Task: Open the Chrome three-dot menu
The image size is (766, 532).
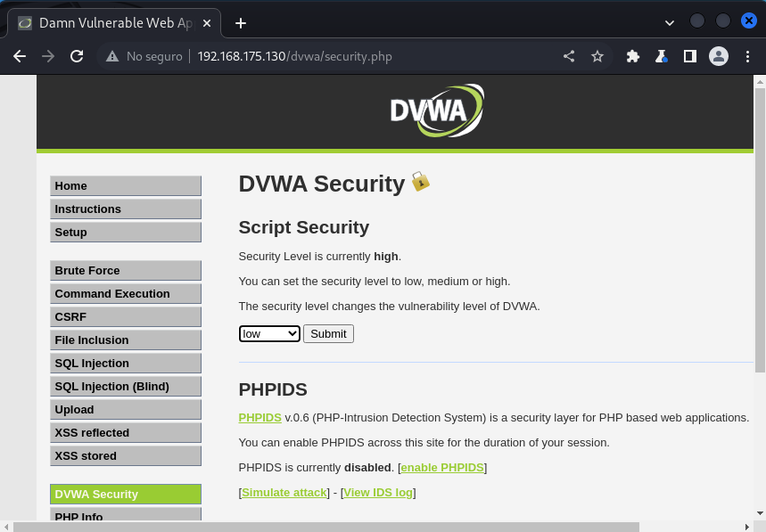Action: click(747, 56)
